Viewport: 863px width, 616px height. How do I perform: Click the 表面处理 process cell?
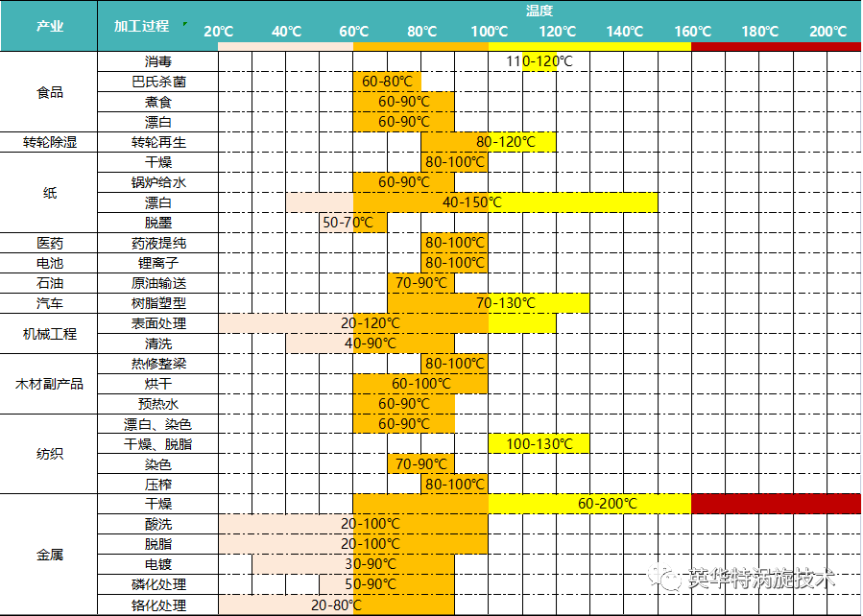pos(158,323)
